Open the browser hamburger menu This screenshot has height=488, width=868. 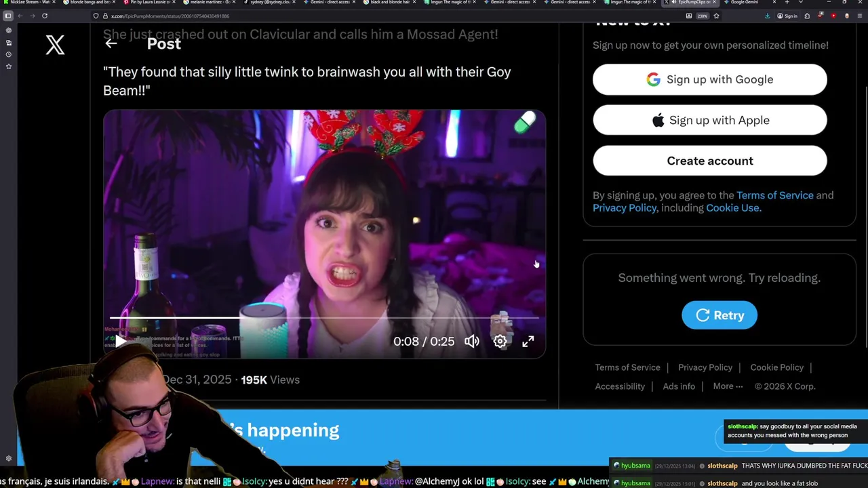[859, 16]
